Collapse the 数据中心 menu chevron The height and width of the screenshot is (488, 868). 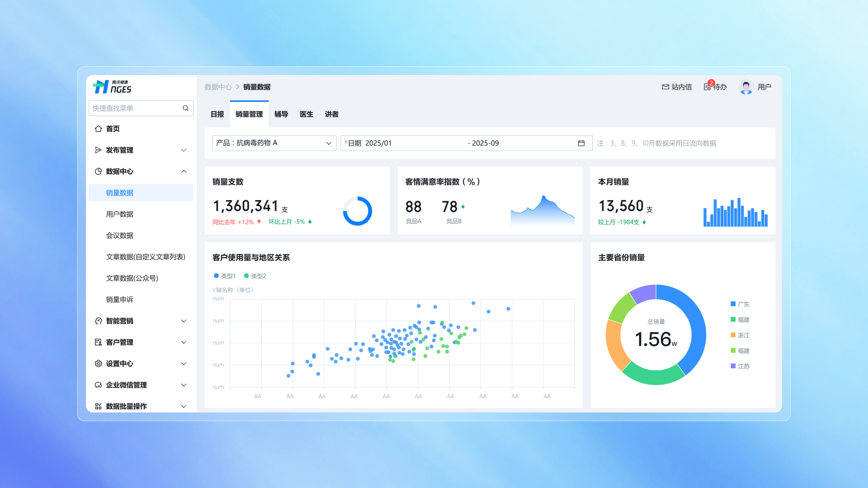point(184,171)
